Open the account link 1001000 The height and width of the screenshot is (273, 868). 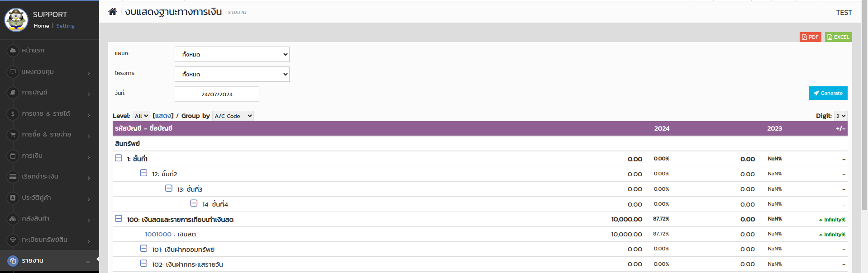click(158, 235)
